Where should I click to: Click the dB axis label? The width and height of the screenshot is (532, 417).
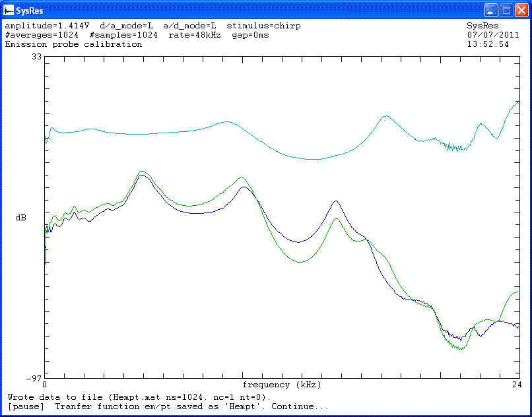coord(20,218)
